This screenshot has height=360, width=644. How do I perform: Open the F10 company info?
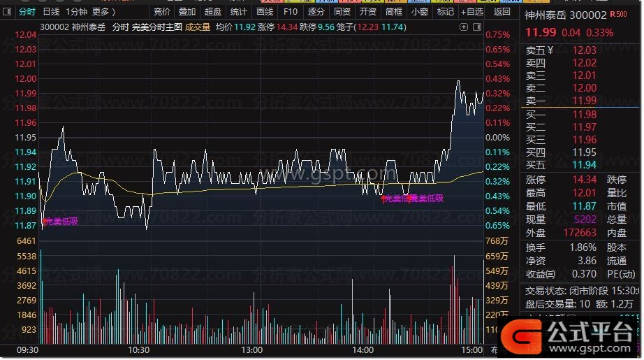pos(290,12)
